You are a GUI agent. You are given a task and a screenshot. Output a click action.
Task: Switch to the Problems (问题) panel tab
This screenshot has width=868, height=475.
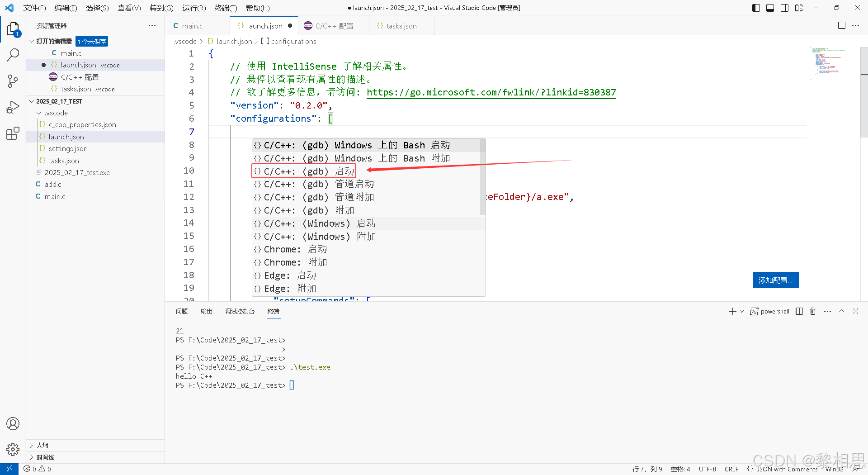click(x=182, y=311)
